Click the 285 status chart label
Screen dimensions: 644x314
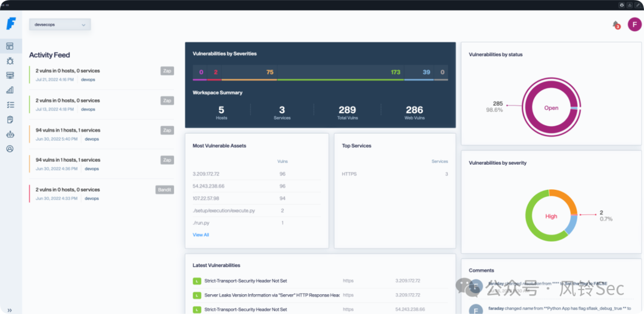pos(497,103)
